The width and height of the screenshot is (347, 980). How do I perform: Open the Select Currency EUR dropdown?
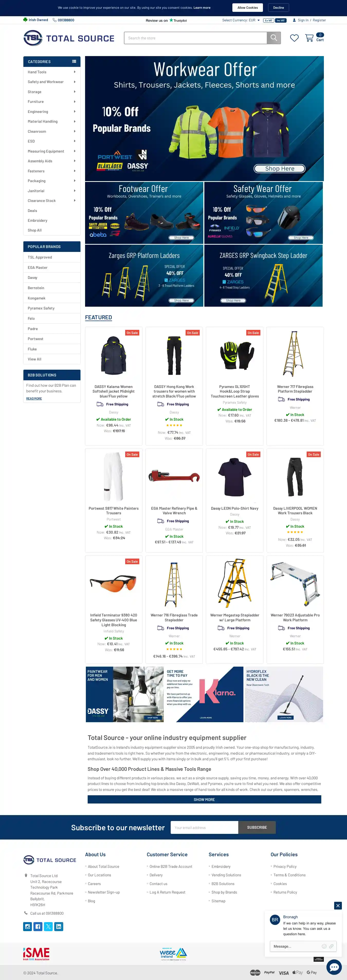pos(241,20)
